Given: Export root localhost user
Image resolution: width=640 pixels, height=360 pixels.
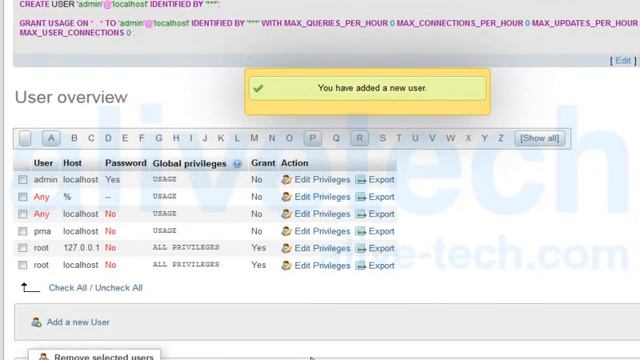Looking at the screenshot, I should click(x=381, y=265).
